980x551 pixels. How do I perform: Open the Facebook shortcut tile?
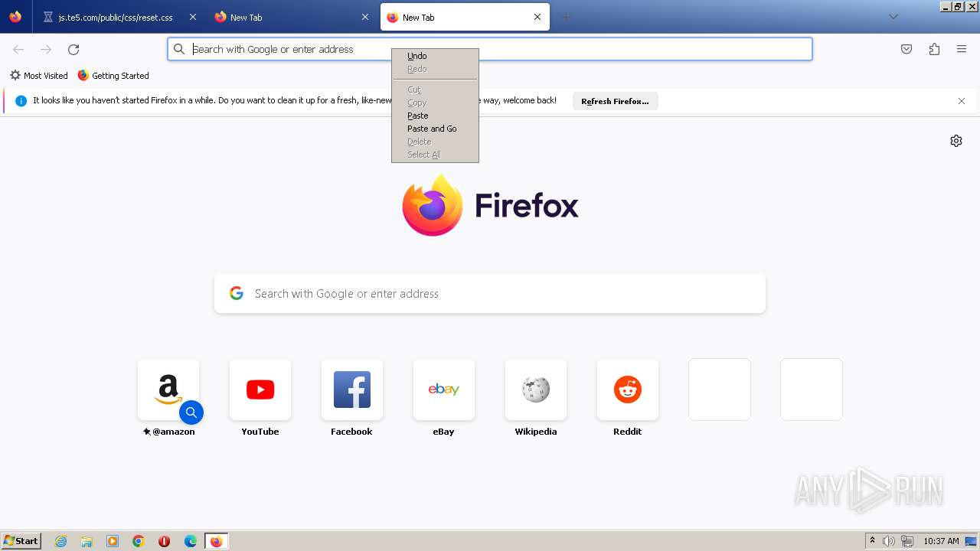pyautogui.click(x=352, y=390)
